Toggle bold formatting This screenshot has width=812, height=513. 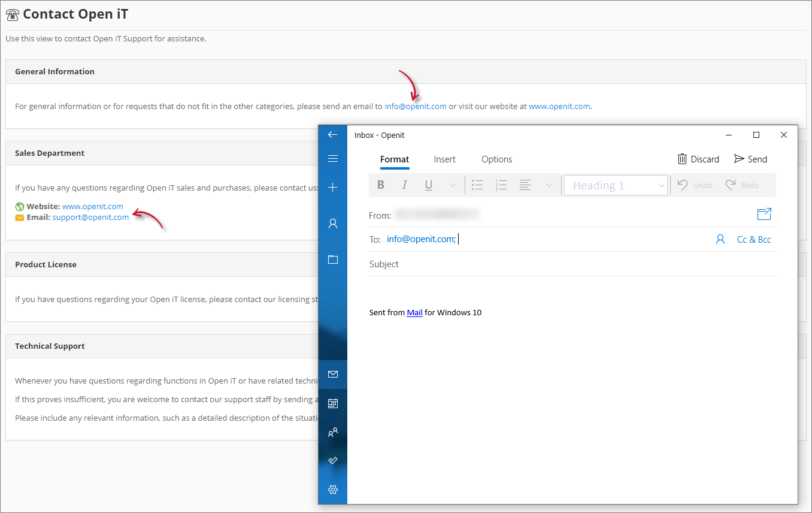coord(381,185)
